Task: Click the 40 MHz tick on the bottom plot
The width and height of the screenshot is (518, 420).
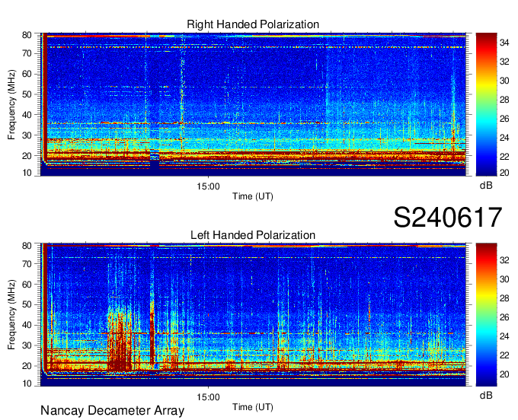Action: click(27, 325)
